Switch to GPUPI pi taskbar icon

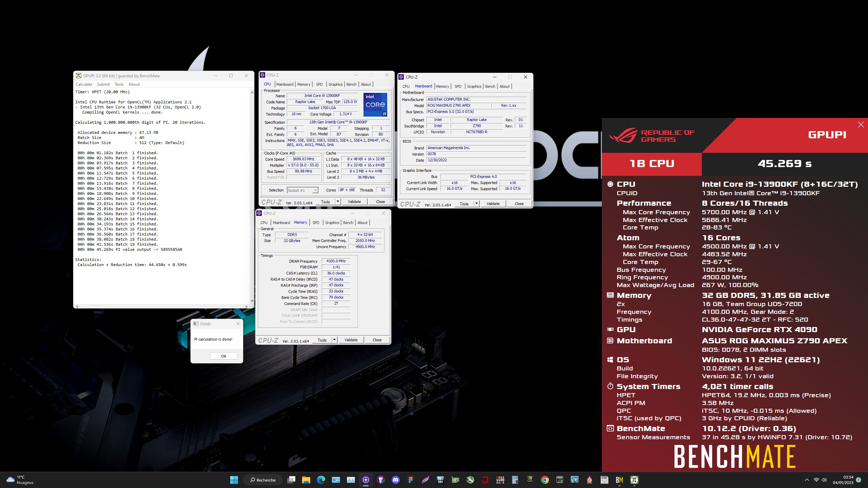click(634, 480)
